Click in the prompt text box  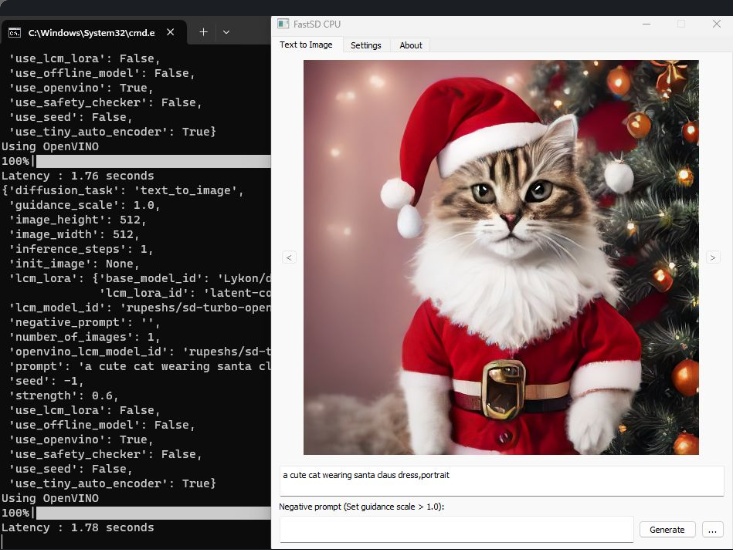click(x=500, y=481)
